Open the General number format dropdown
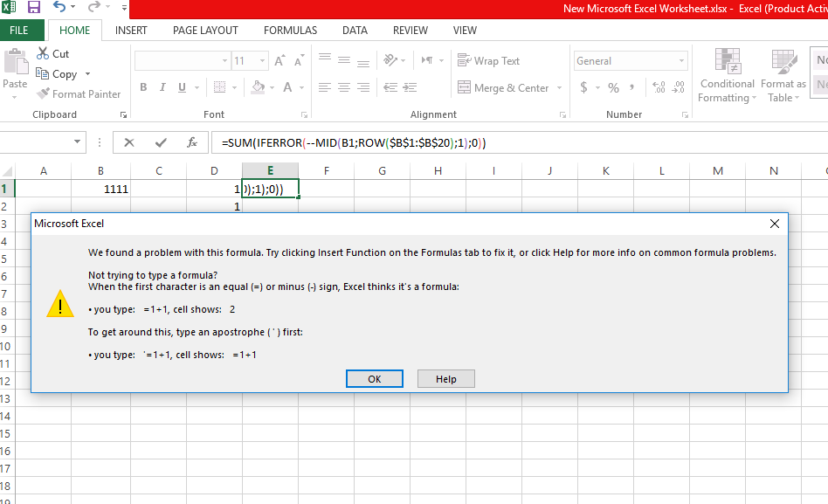The height and width of the screenshot is (504, 828). 681,61
